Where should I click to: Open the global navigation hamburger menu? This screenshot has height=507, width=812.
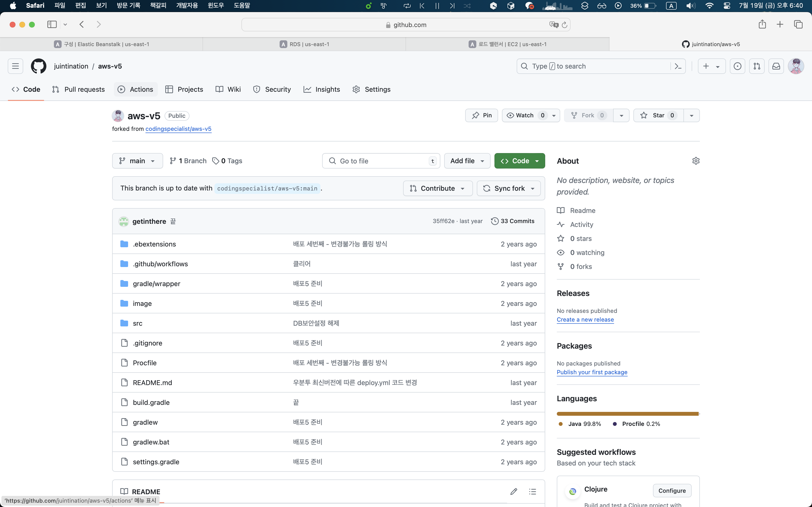tap(15, 66)
